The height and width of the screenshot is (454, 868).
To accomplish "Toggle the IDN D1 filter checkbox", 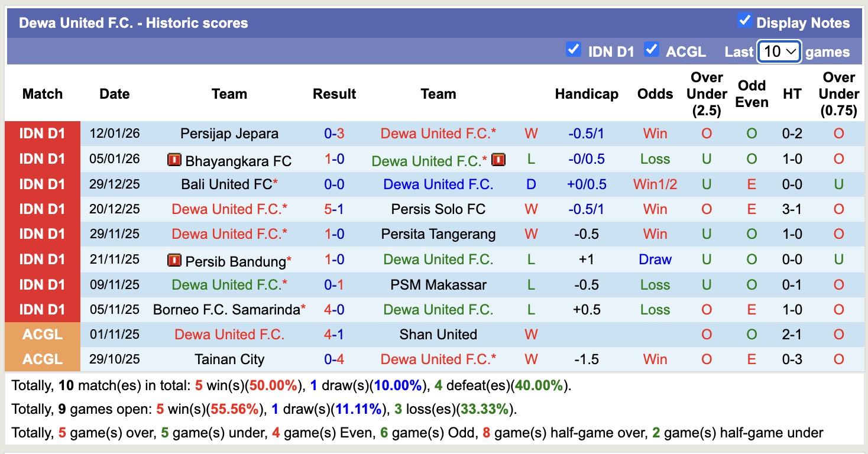I will click(x=573, y=50).
